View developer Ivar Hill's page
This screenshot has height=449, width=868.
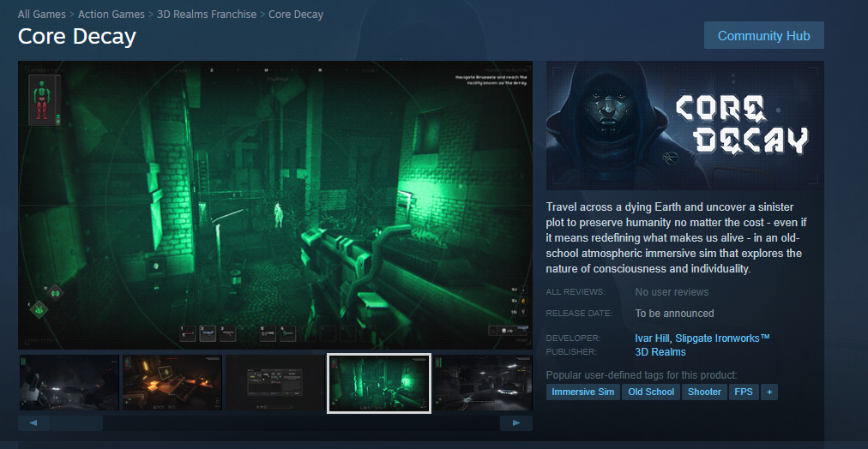pyautogui.click(x=653, y=338)
